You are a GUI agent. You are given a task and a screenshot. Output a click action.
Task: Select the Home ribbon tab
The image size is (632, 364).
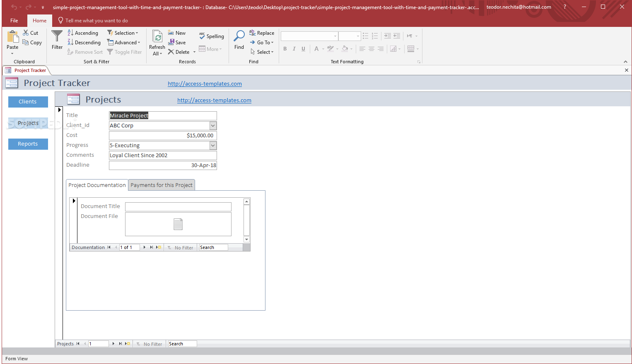[40, 20]
